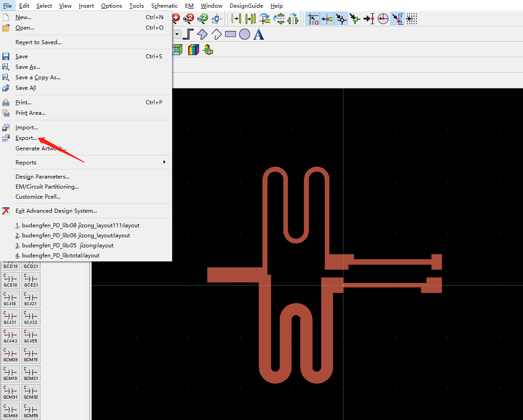This screenshot has height=420, width=523.
Task: Select the Text tool letter A
Action: click(259, 34)
